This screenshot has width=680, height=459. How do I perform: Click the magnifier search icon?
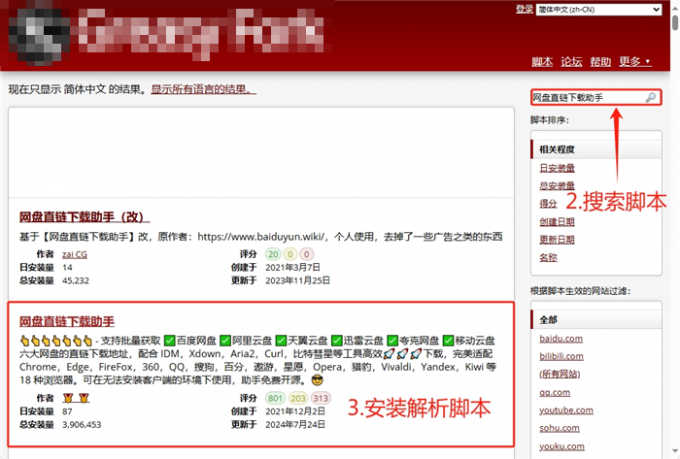click(651, 98)
